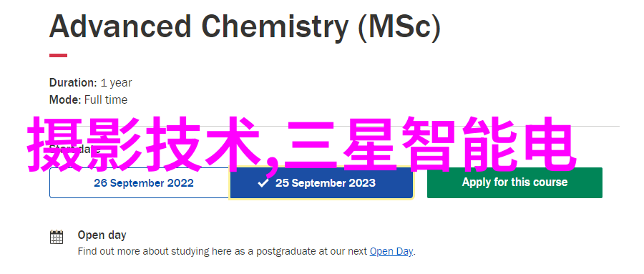Select the 25 September 2023 start date
644x274 pixels.
click(321, 183)
